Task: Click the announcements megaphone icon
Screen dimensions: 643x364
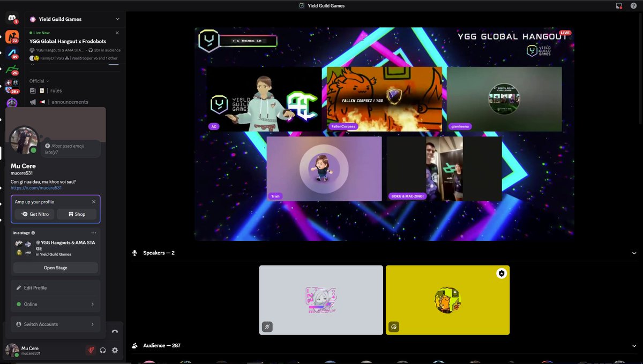Action: [x=33, y=102]
